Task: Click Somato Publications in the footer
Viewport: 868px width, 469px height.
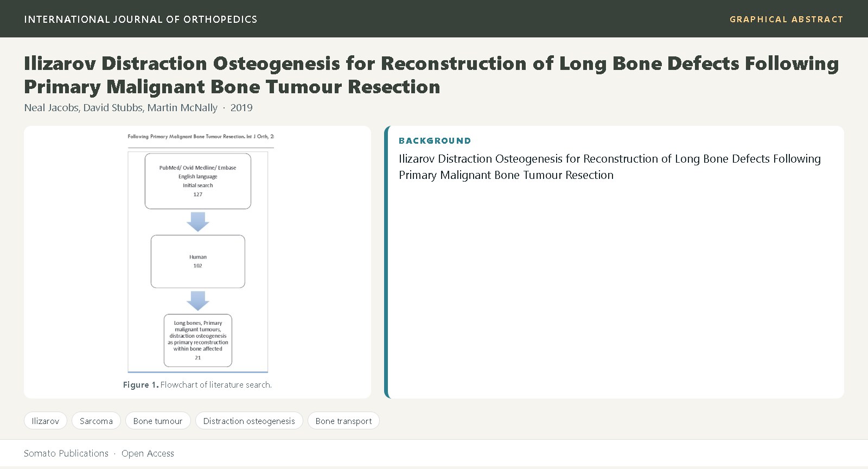Action: 66,453
